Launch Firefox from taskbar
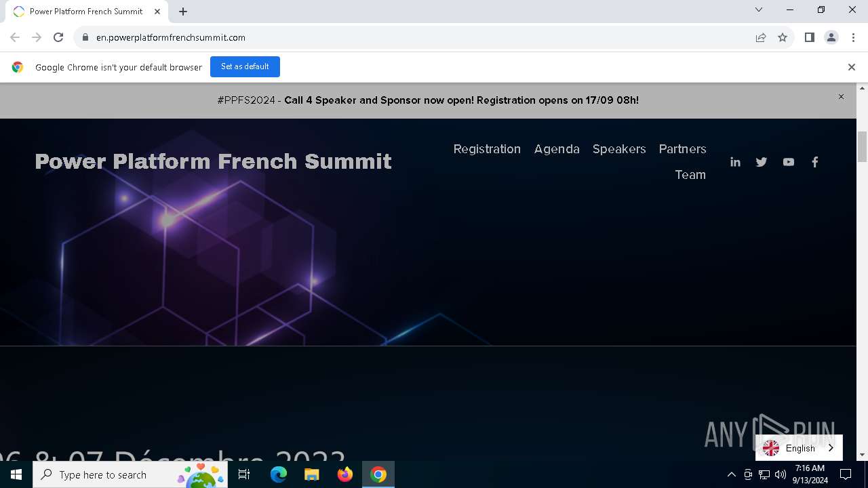Screen dimensions: 868x488 click(x=345, y=474)
